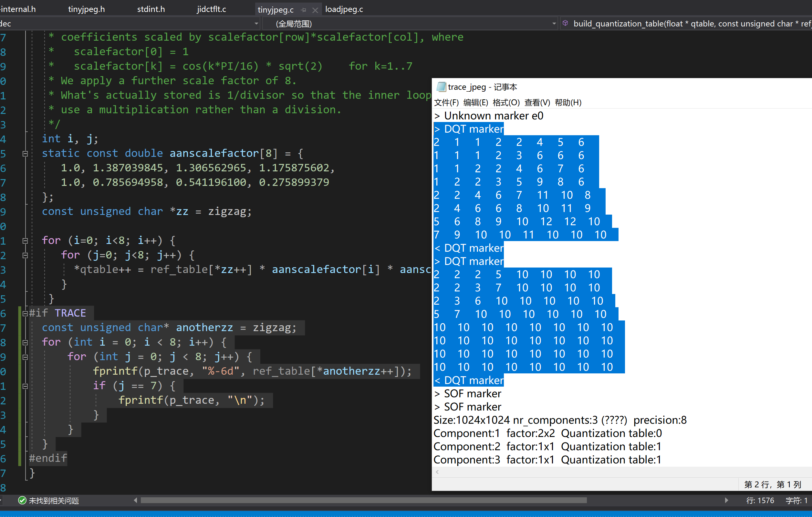Screen dimensions: 812x517
Task: Collapse the aanscalefactor array initializer
Action: click(x=25, y=154)
